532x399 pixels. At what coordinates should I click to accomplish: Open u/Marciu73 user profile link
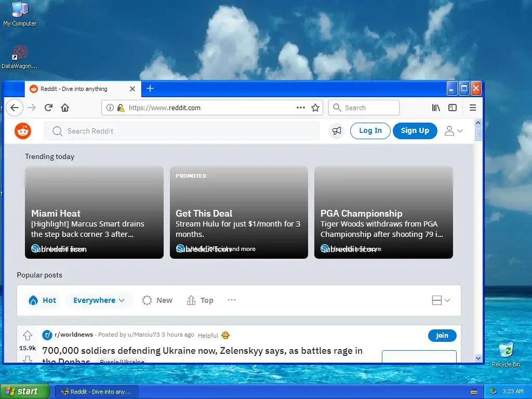pyautogui.click(x=143, y=335)
